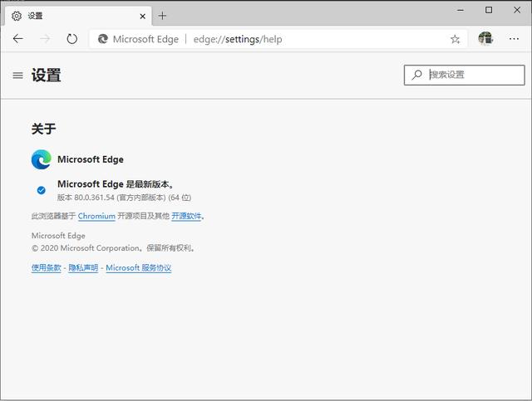
Task: Click the forward navigation arrow
Action: [x=45, y=39]
